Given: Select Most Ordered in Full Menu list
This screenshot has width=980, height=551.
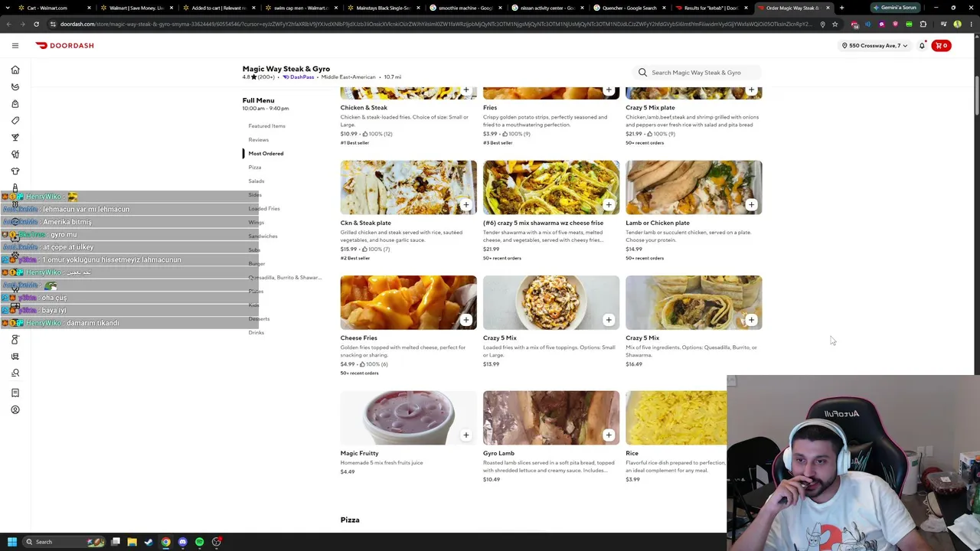Looking at the screenshot, I should [x=266, y=153].
